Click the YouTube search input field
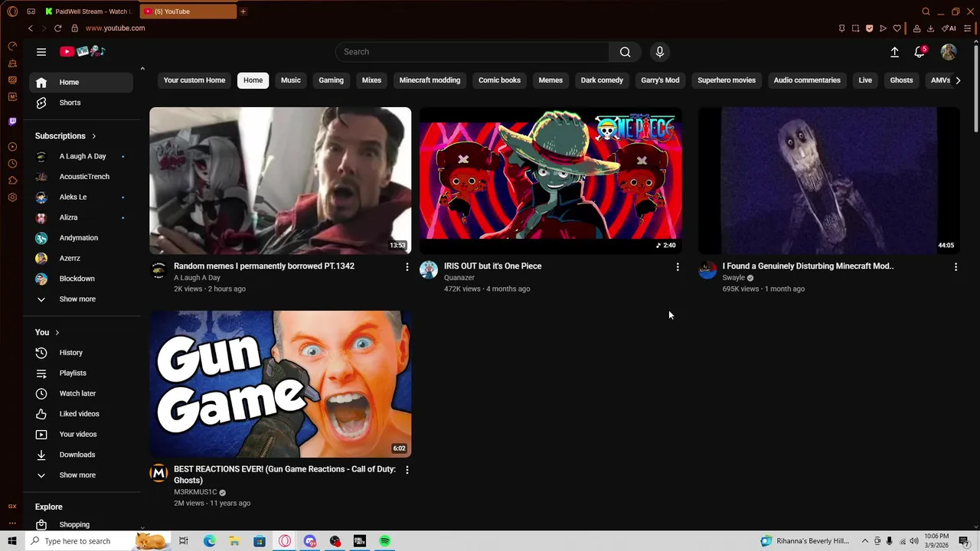The image size is (980, 551). click(x=472, y=52)
